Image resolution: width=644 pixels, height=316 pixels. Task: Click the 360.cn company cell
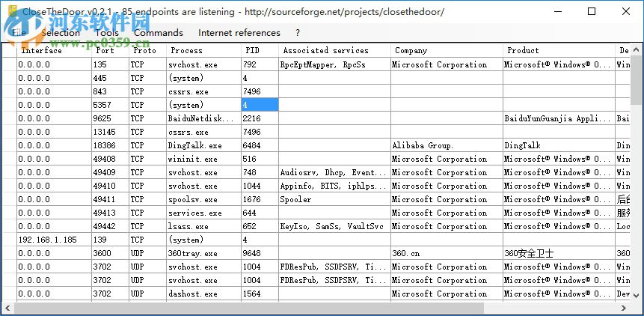pyautogui.click(x=447, y=254)
